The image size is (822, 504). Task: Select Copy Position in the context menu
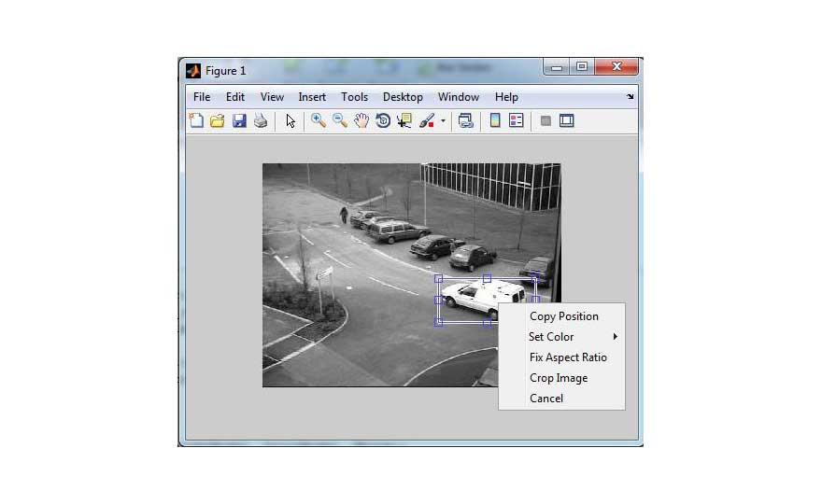coord(564,316)
